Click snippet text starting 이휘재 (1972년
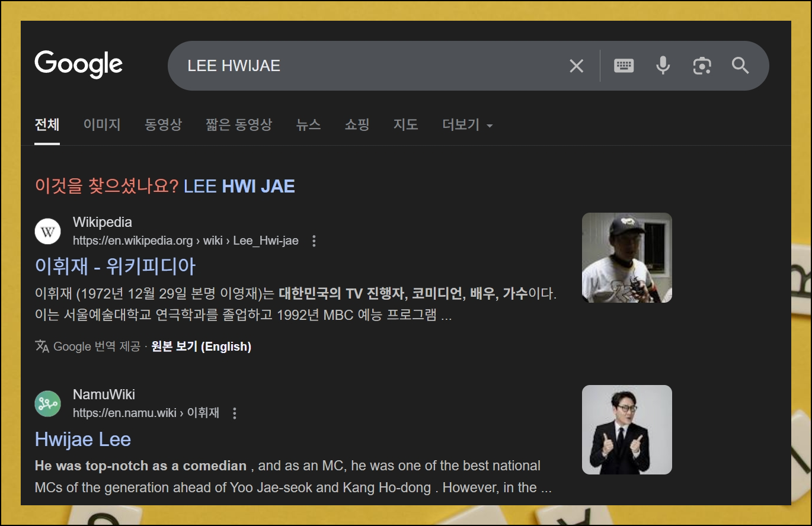This screenshot has width=812, height=526. click(x=296, y=304)
